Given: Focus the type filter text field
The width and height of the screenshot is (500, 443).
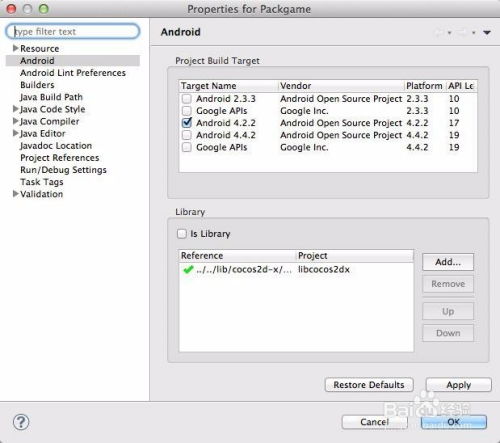Looking at the screenshot, I should coord(73,32).
